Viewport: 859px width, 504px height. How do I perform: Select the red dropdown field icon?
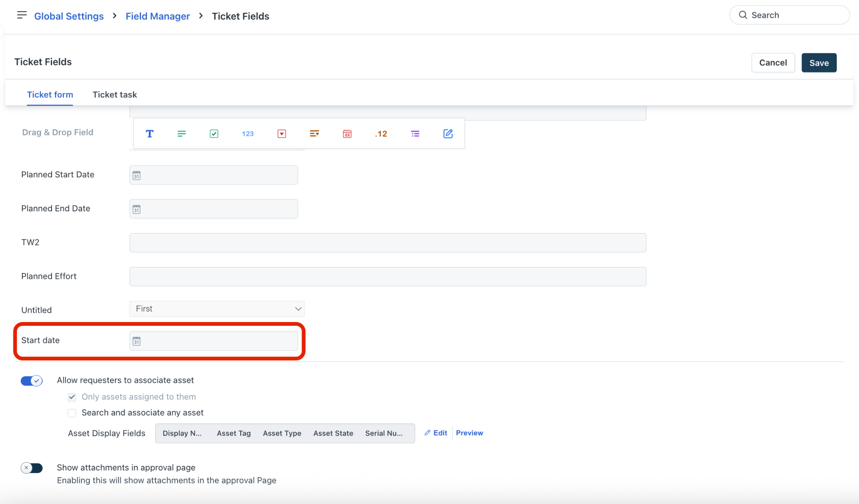point(282,134)
